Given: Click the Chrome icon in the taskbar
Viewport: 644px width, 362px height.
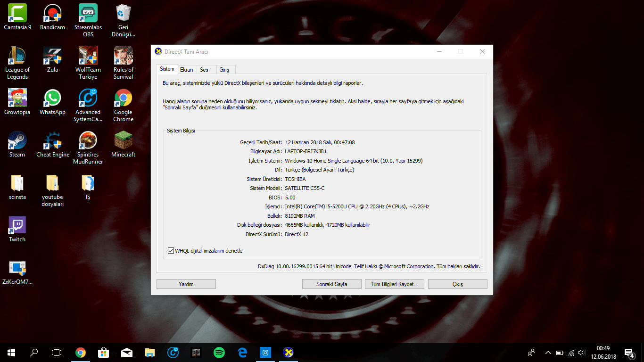Looking at the screenshot, I should [x=81, y=352].
